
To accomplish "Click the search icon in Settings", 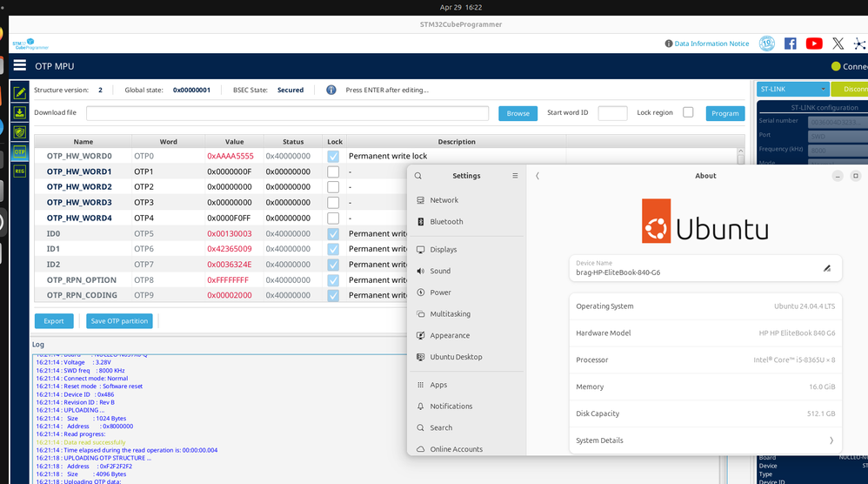I will (418, 176).
